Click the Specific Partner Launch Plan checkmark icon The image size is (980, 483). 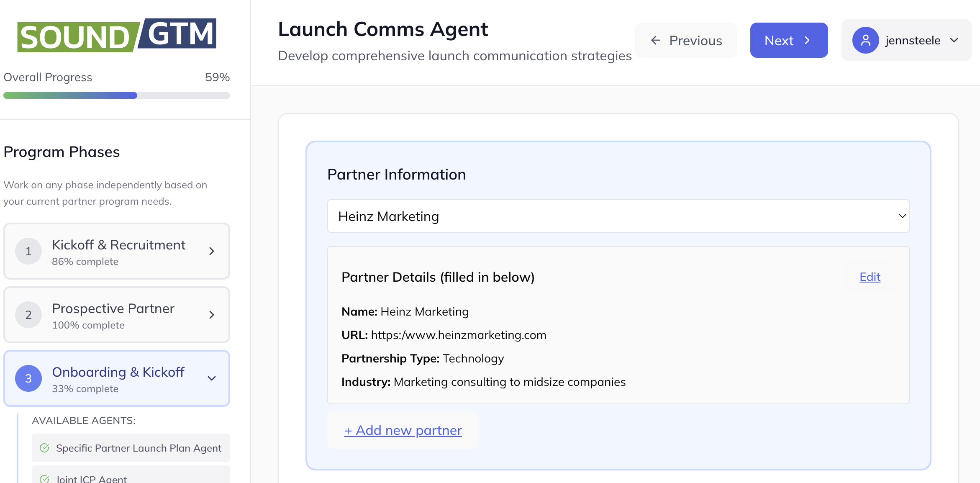click(x=44, y=448)
